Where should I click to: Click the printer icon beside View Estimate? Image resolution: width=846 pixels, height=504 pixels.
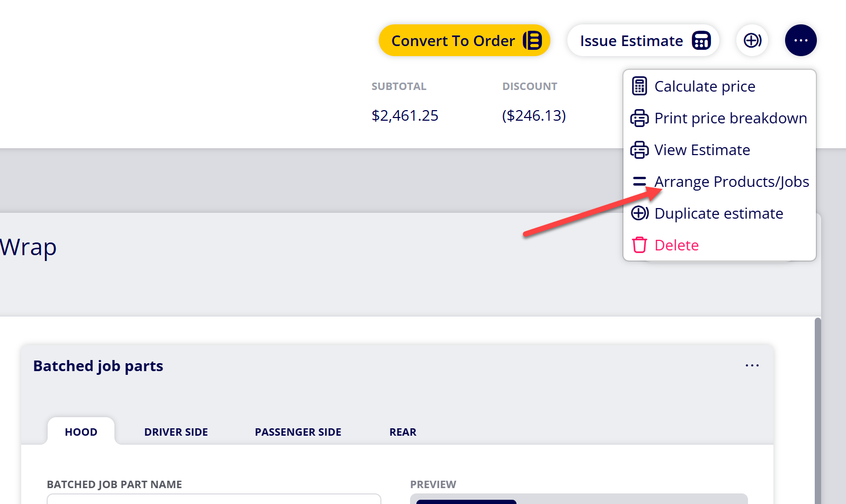[x=639, y=150]
